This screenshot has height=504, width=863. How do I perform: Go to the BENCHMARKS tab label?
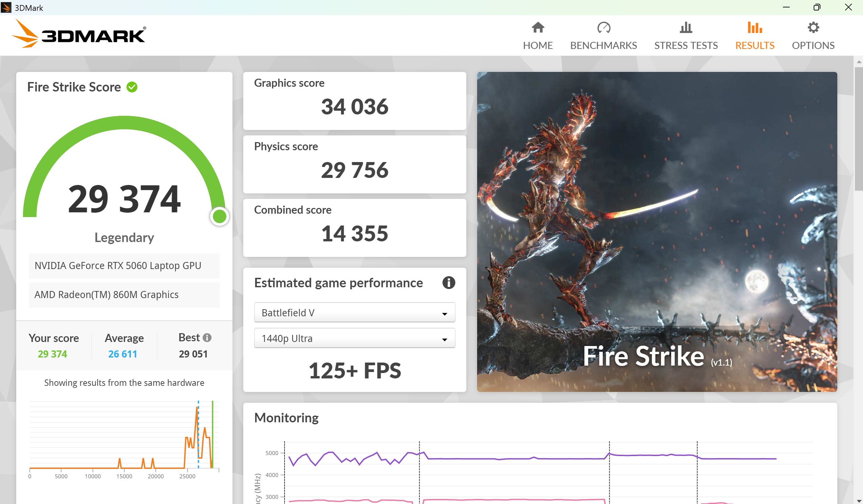(x=603, y=45)
